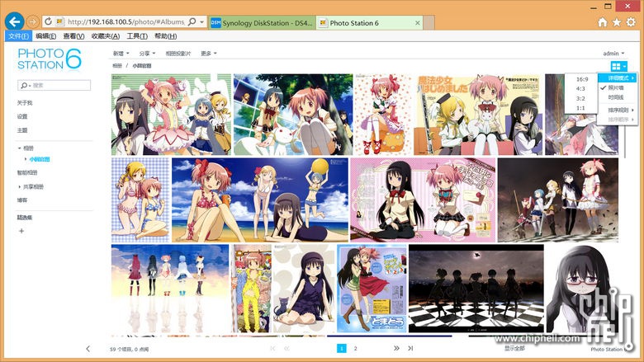Image resolution: width=644 pixels, height=362 pixels.
Task: Open 博客 in sidebar
Action: pyautogui.click(x=22, y=200)
